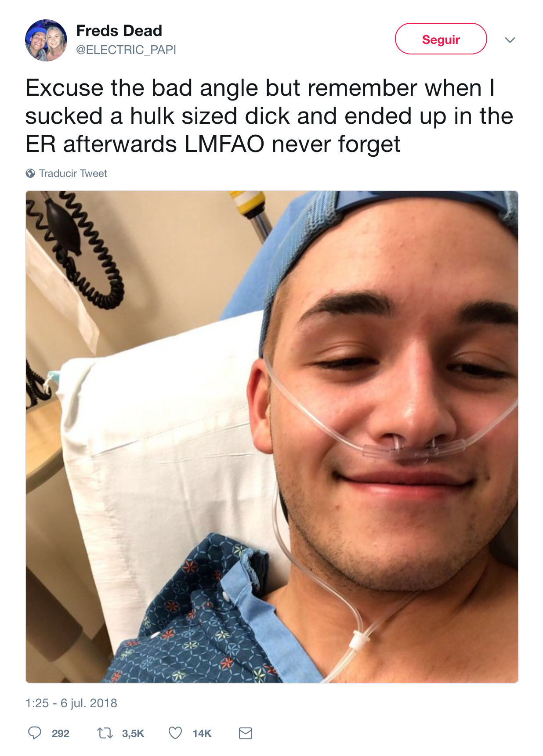The width and height of the screenshot is (543, 756).
Task: View the 3,5K retweets count
Action: [x=133, y=733]
